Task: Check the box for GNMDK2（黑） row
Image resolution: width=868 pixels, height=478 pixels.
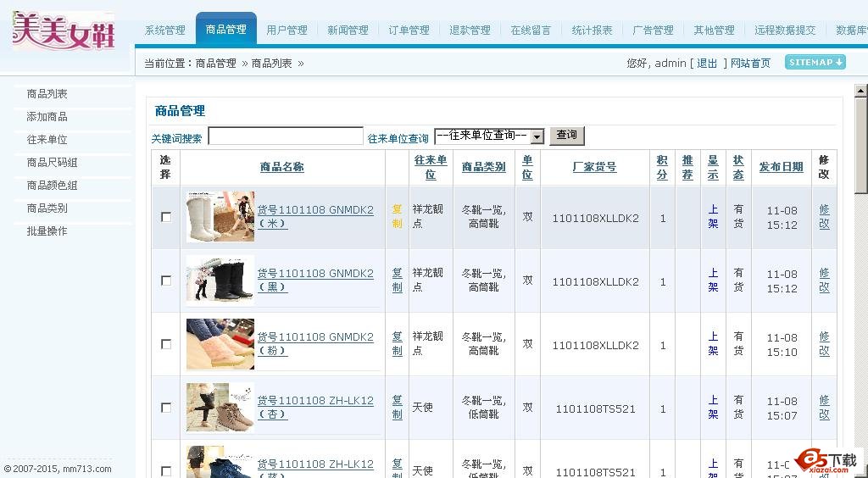Action: click(x=166, y=281)
